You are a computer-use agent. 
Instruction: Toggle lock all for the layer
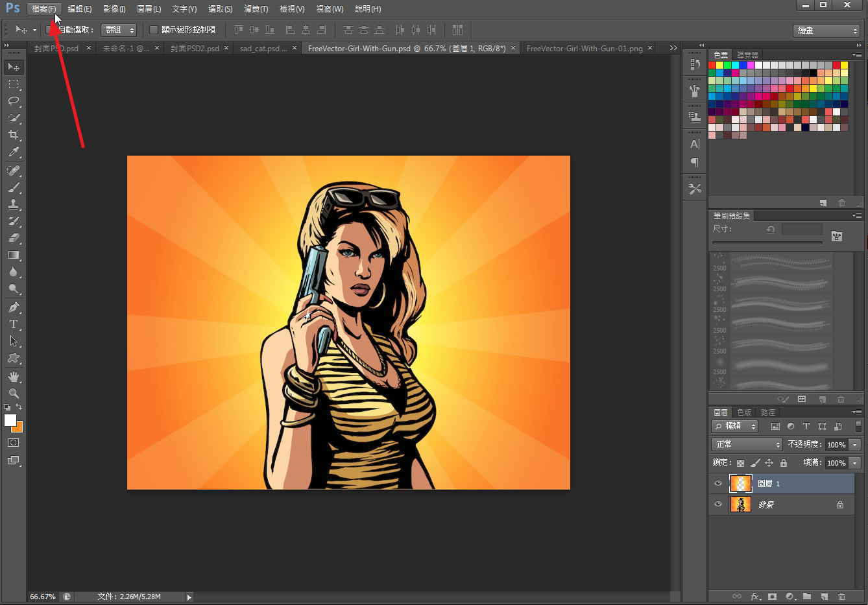784,463
